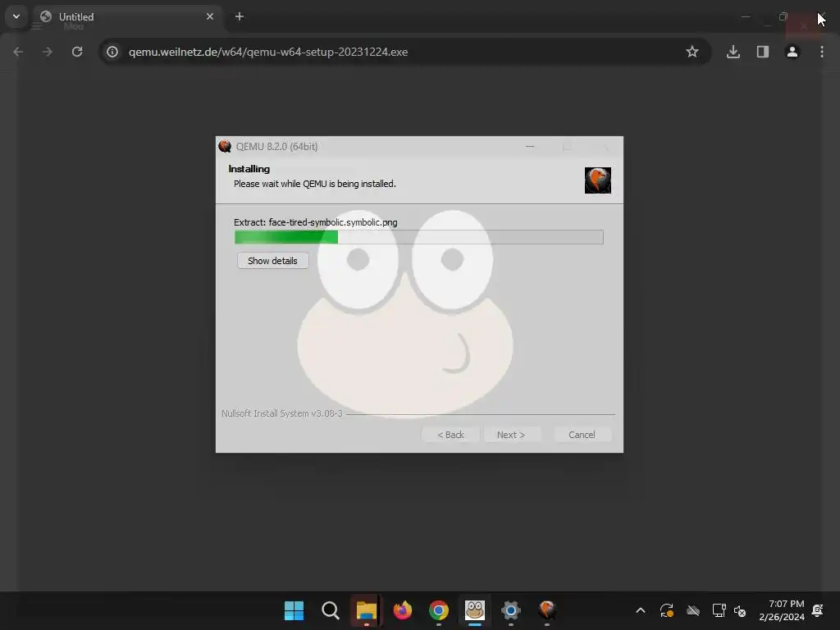
Task: Click the QEMU logo in installer header
Action: pyautogui.click(x=598, y=180)
